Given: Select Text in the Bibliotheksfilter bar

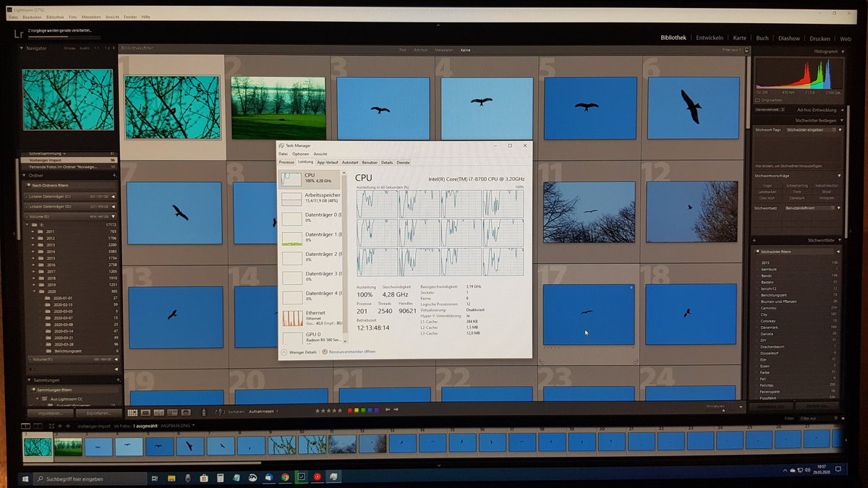Looking at the screenshot, I should click(x=403, y=50).
